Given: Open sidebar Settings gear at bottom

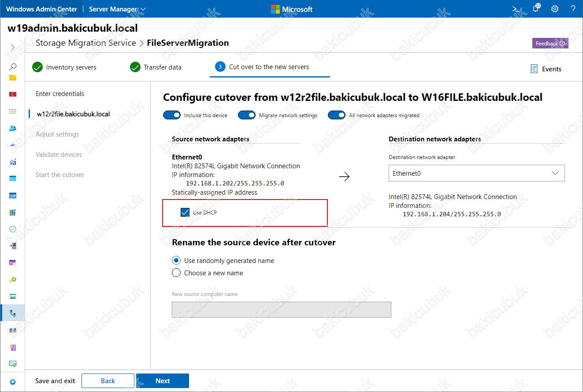Looking at the screenshot, I should pyautogui.click(x=13, y=382).
